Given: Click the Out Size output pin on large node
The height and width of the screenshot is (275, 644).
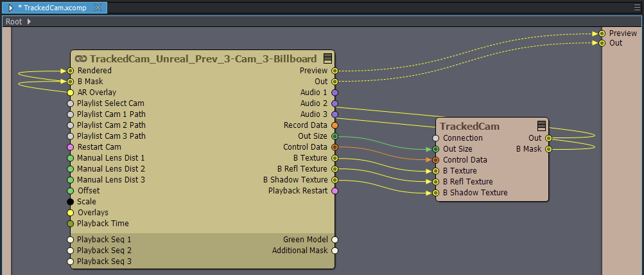Looking at the screenshot, I should coord(335,136).
